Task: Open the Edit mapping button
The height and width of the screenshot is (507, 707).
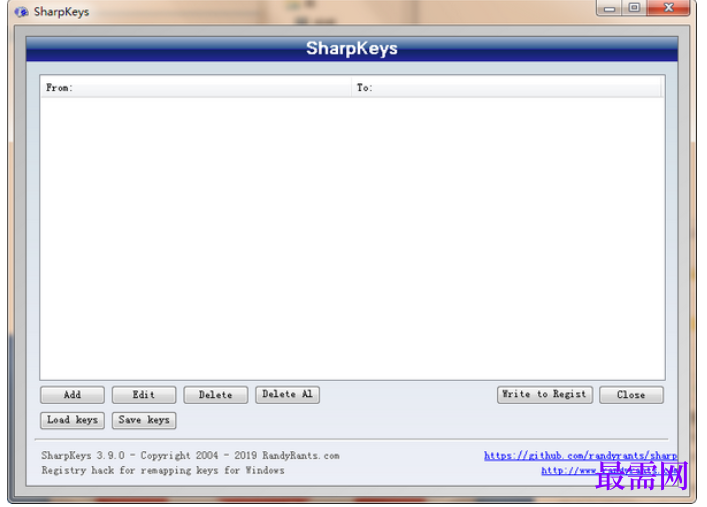Action: pos(144,395)
